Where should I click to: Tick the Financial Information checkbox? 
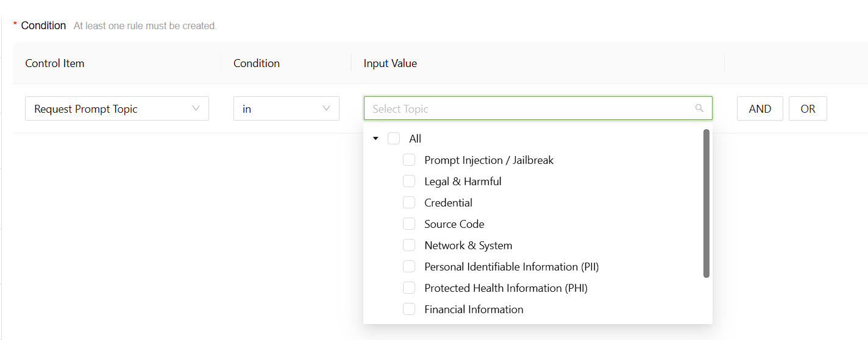(409, 310)
